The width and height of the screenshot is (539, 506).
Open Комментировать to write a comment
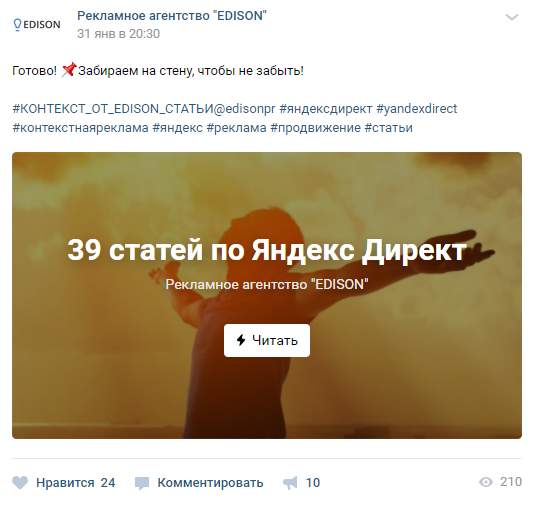tap(210, 483)
